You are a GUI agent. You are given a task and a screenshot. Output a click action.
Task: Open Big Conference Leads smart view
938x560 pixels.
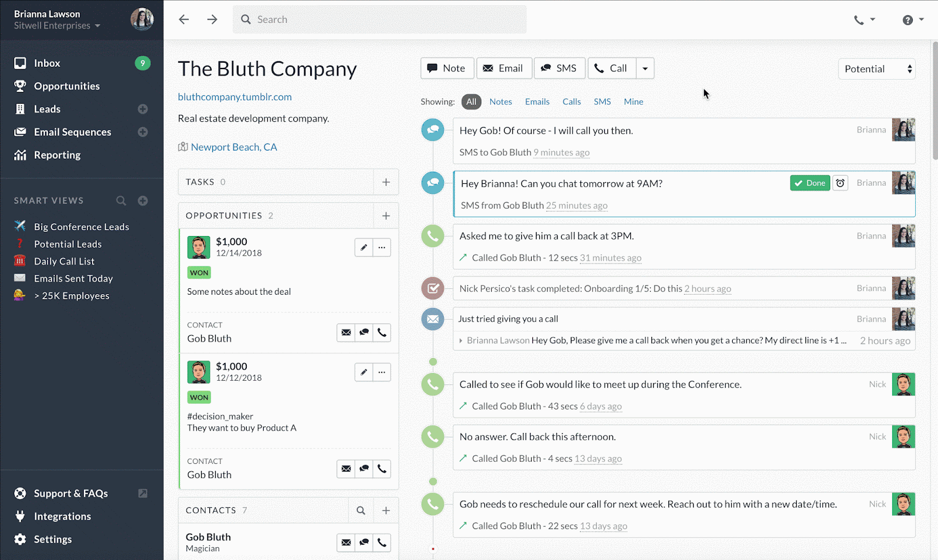[81, 227]
